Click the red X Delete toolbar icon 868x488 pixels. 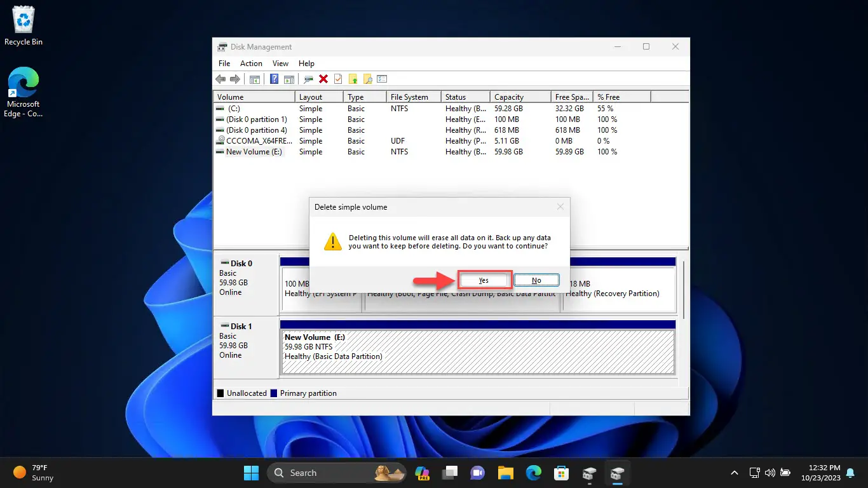coord(323,79)
